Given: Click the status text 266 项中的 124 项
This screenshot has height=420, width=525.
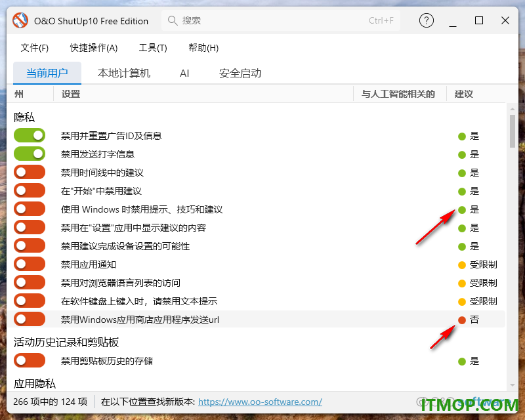Looking at the screenshot, I should click(x=51, y=402).
